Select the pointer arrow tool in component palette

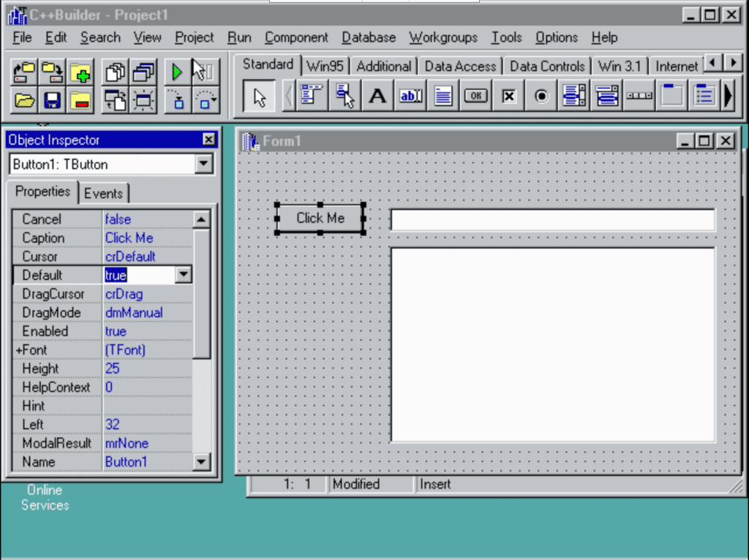click(x=260, y=97)
